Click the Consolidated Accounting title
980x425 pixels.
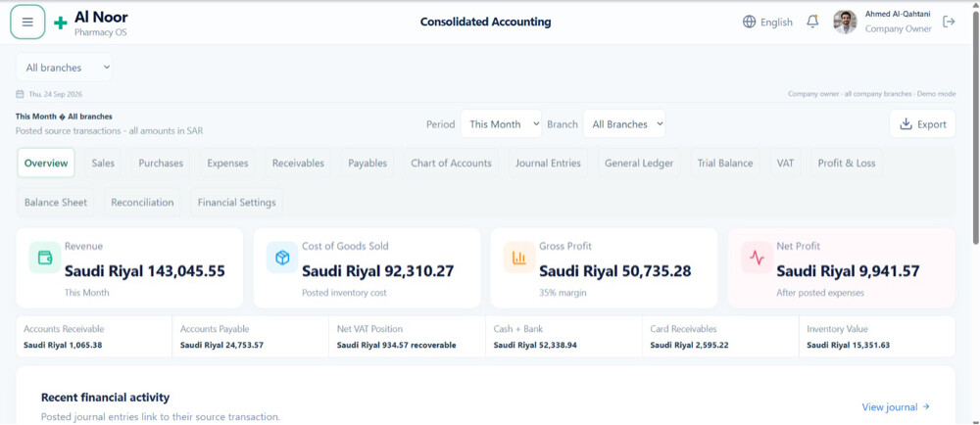[486, 22]
